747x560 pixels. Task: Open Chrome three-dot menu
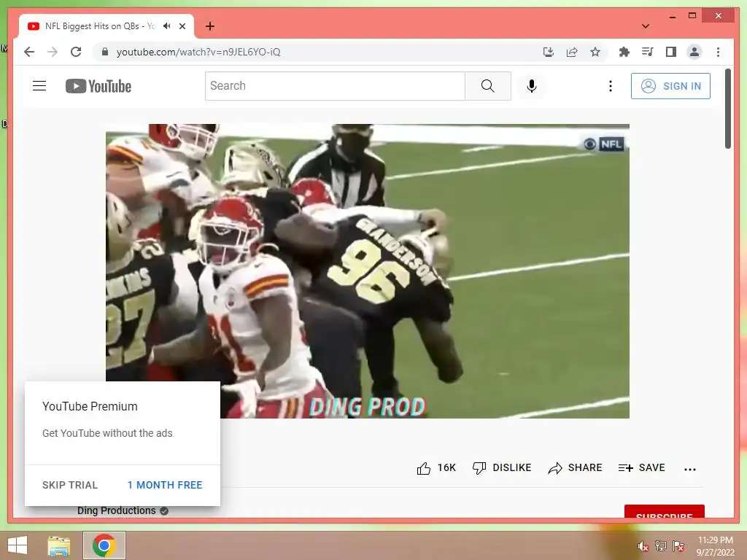click(x=718, y=52)
